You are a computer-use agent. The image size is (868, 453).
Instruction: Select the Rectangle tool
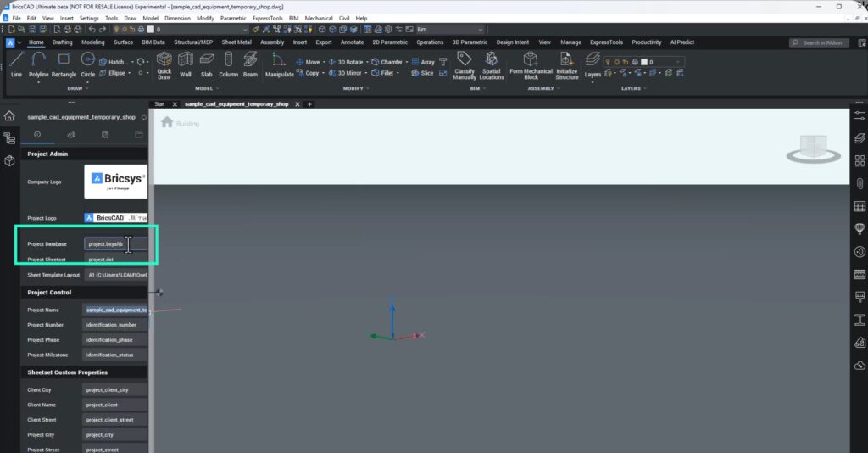(64, 64)
